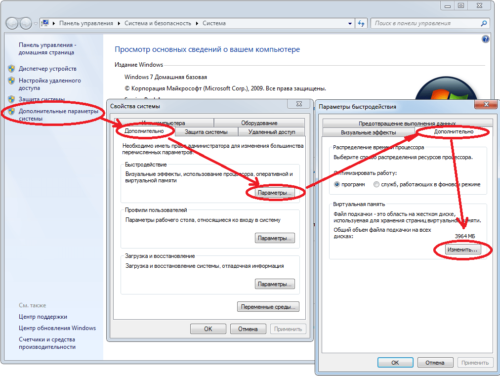Click Панель управления breadcrumb segment

point(86,23)
